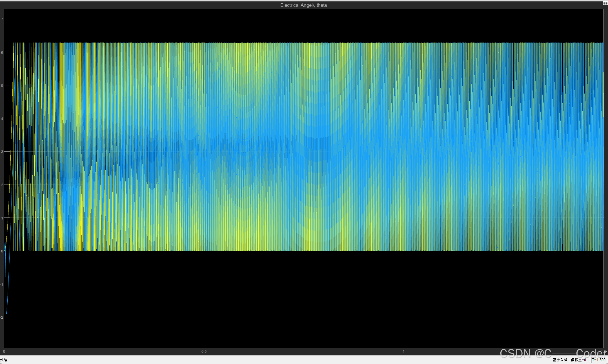Click the x-axis tick label 1
This screenshot has height=364, width=608.
[403, 351]
